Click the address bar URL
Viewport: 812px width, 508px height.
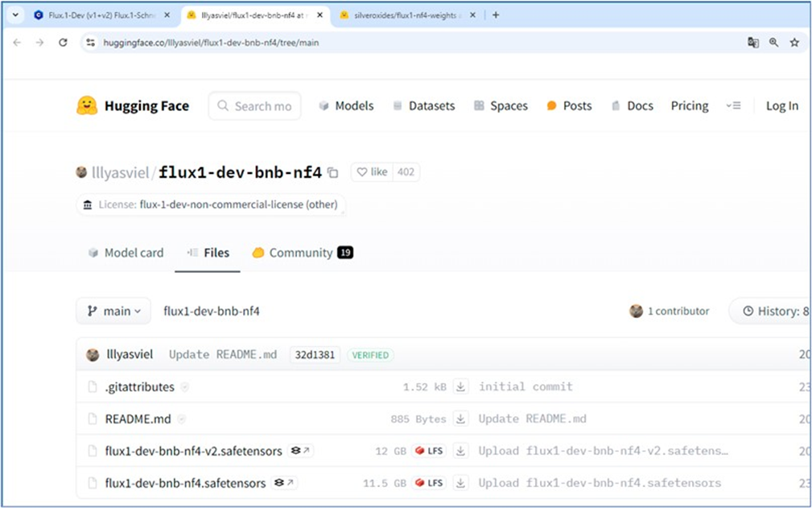click(211, 43)
